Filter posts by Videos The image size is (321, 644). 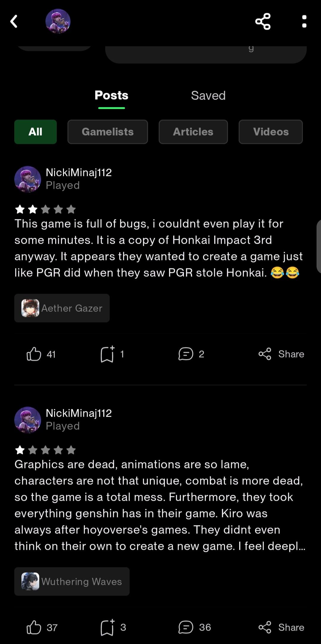[271, 132]
